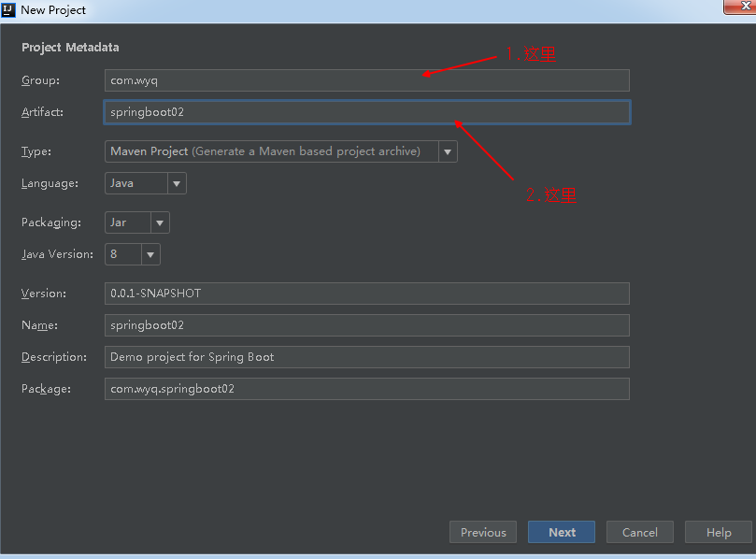
Task: Open the Type dropdown arrow
Action: (448, 151)
